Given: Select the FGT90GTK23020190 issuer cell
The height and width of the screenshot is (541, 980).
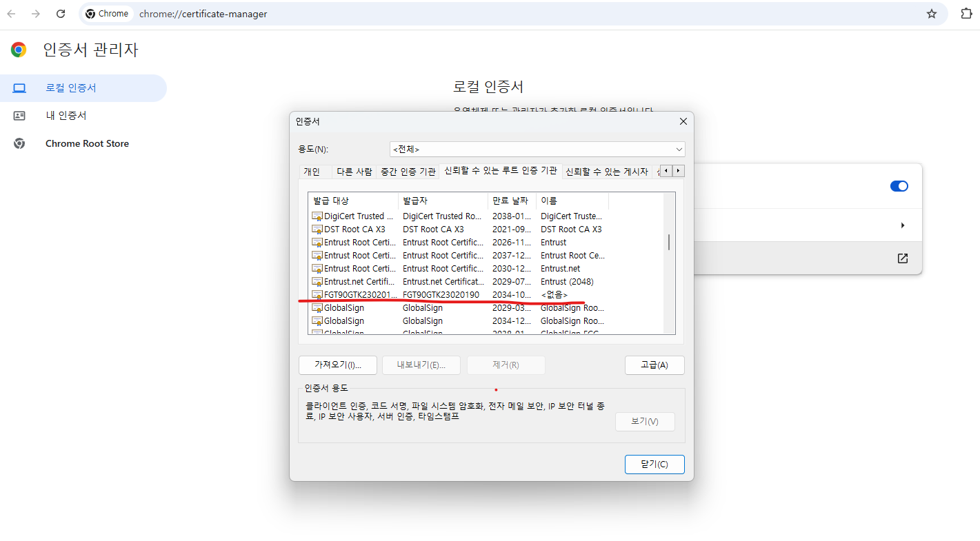Looking at the screenshot, I should (441, 295).
